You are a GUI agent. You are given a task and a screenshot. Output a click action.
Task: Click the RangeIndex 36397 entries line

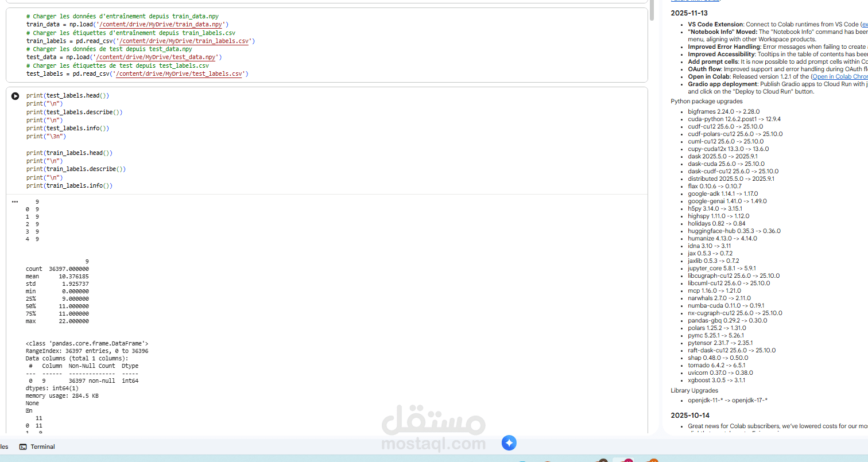click(87, 351)
